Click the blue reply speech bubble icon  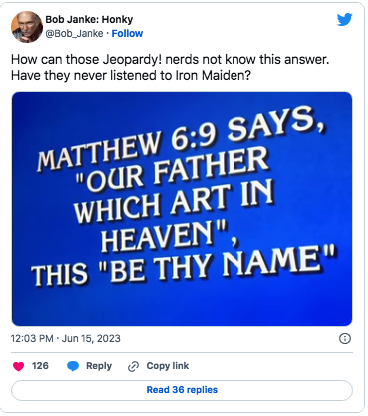click(73, 366)
